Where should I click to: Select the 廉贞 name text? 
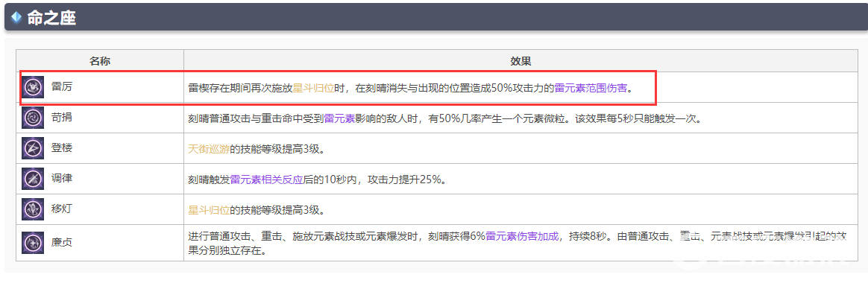[x=61, y=242]
